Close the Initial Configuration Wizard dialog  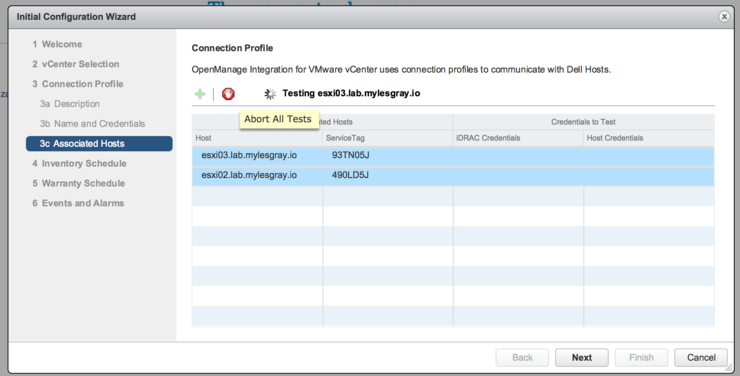[724, 17]
